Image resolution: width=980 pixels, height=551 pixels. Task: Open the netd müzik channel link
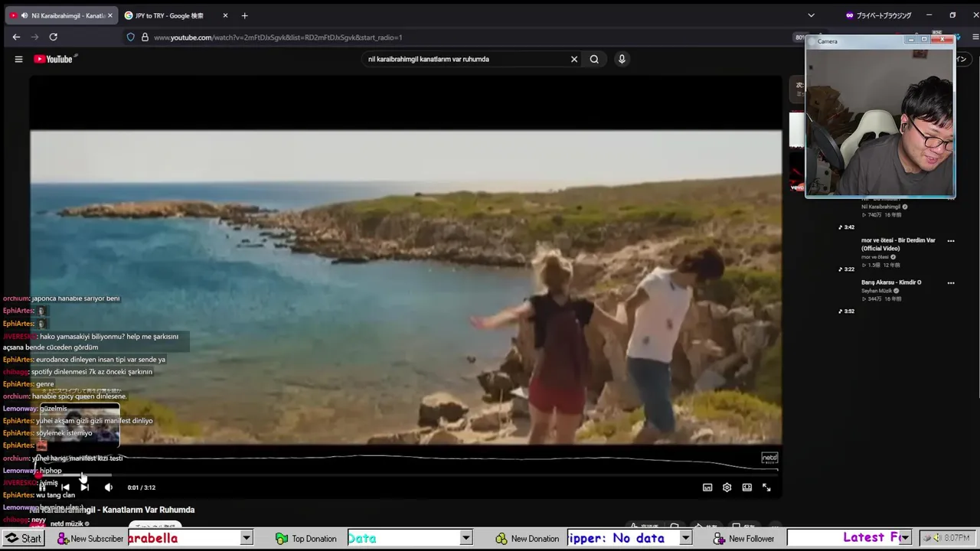(67, 523)
